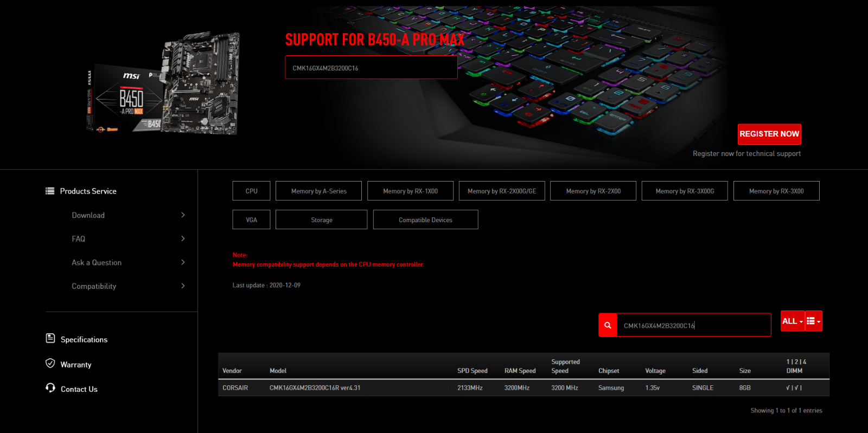The width and height of the screenshot is (868, 433).
Task: Click the SINGLE sided cell
Action: click(x=703, y=388)
